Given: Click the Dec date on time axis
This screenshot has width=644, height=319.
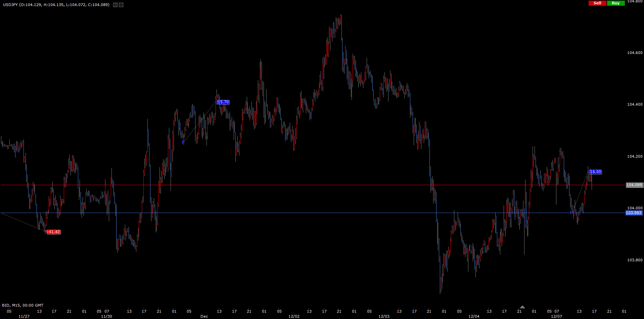Looking at the screenshot, I should click(x=204, y=316).
